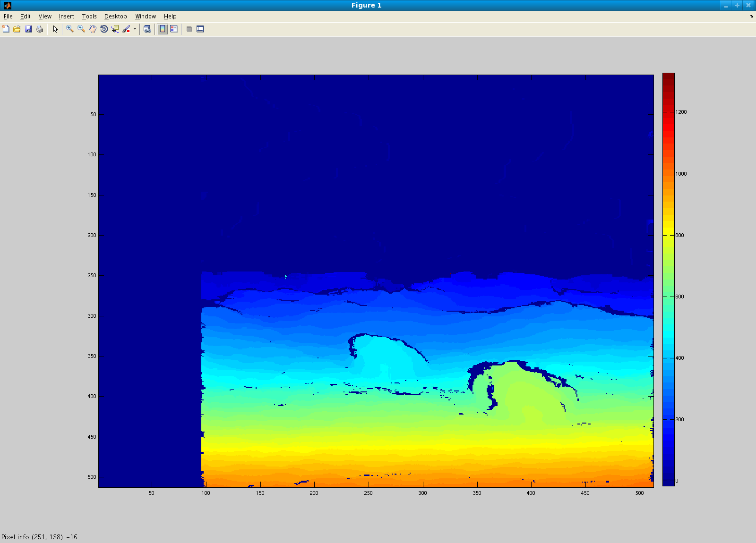Minimize the Figure 1 window
756x543 pixels.
[726, 5]
